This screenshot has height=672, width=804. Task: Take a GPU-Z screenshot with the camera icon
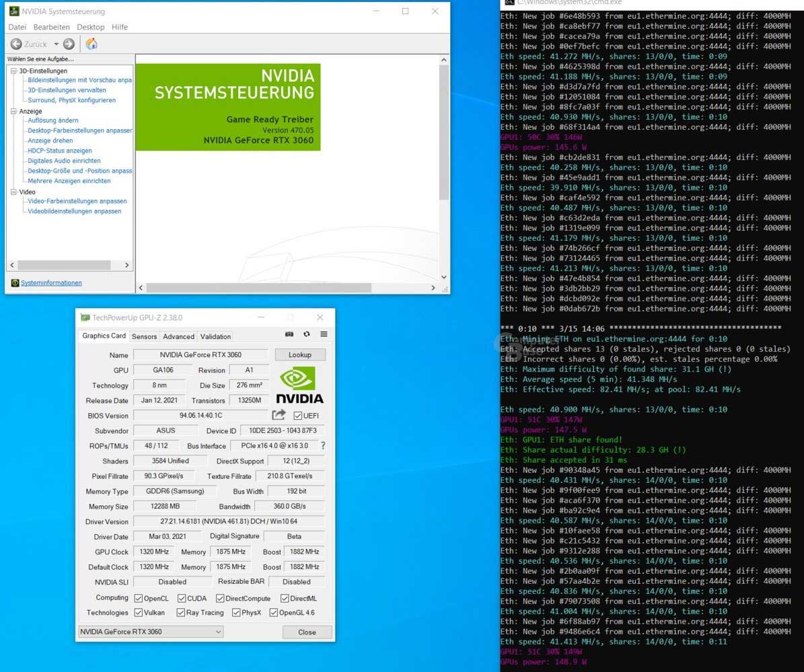tap(289, 334)
